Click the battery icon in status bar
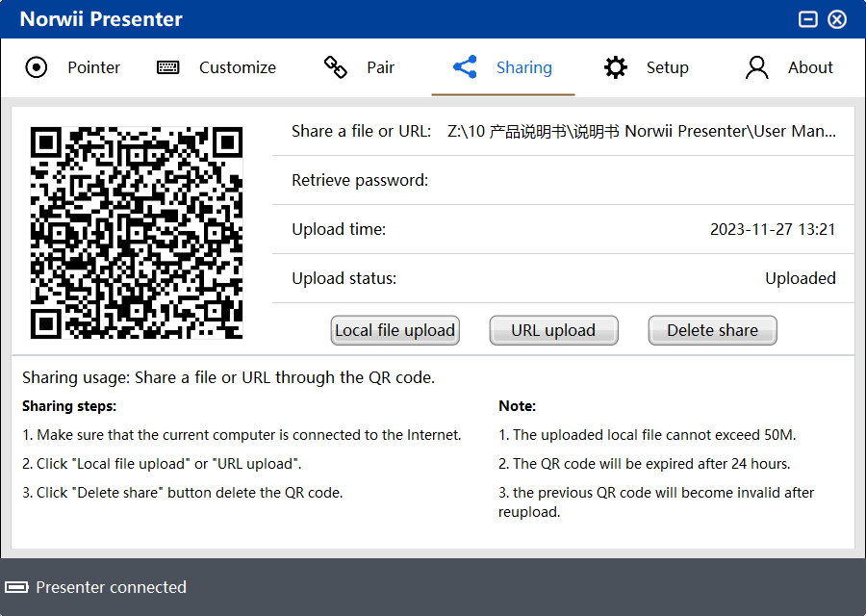The height and width of the screenshot is (616, 866). tap(16, 587)
